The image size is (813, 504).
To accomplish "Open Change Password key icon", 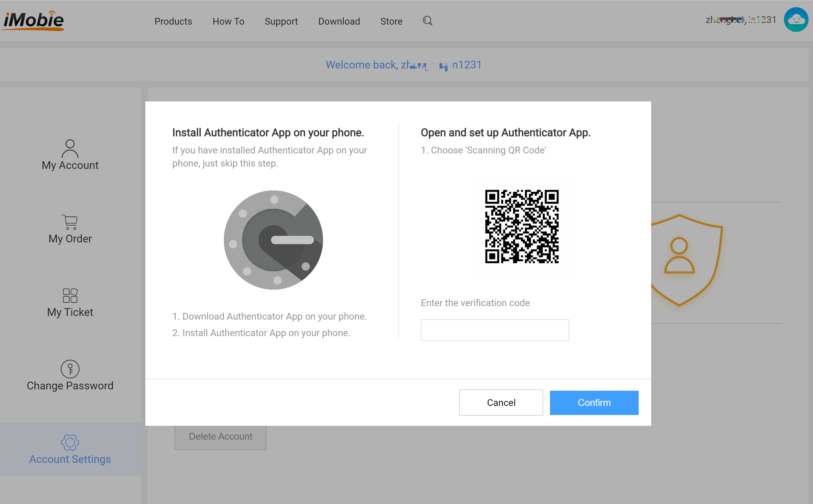I will click(70, 369).
